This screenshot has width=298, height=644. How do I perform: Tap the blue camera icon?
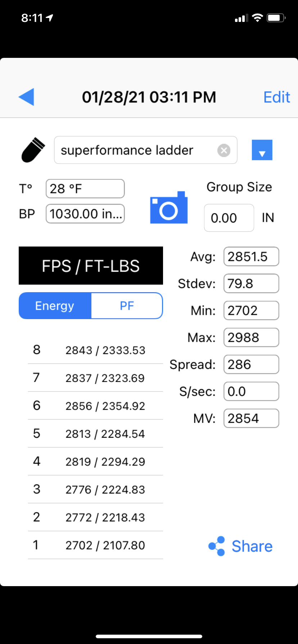pos(168,208)
